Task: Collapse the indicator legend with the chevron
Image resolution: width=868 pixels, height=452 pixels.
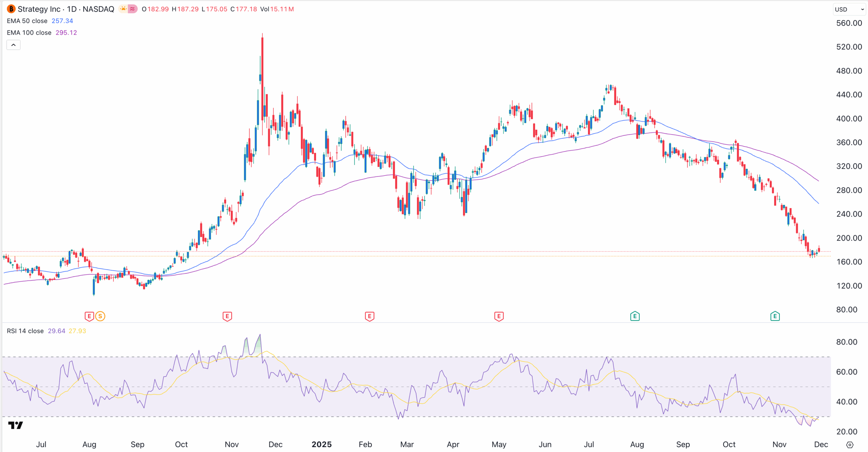Action: point(14,45)
